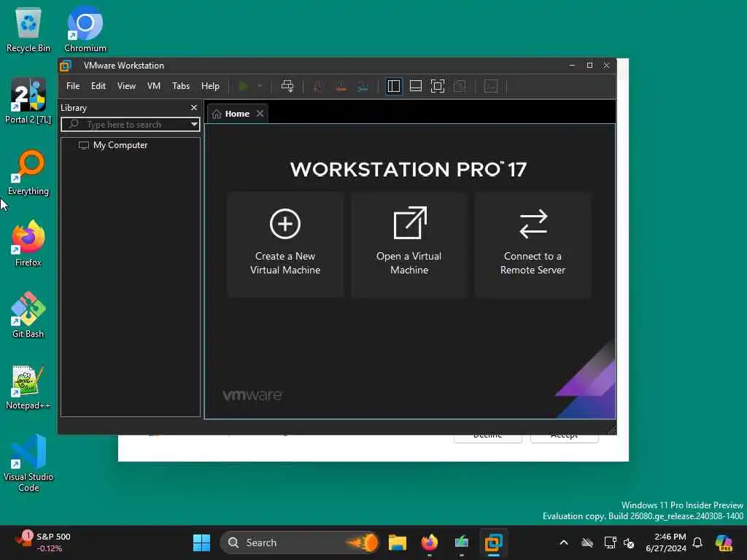Image resolution: width=747 pixels, height=560 pixels.
Task: Click the muted volume tray icon
Action: point(629,542)
